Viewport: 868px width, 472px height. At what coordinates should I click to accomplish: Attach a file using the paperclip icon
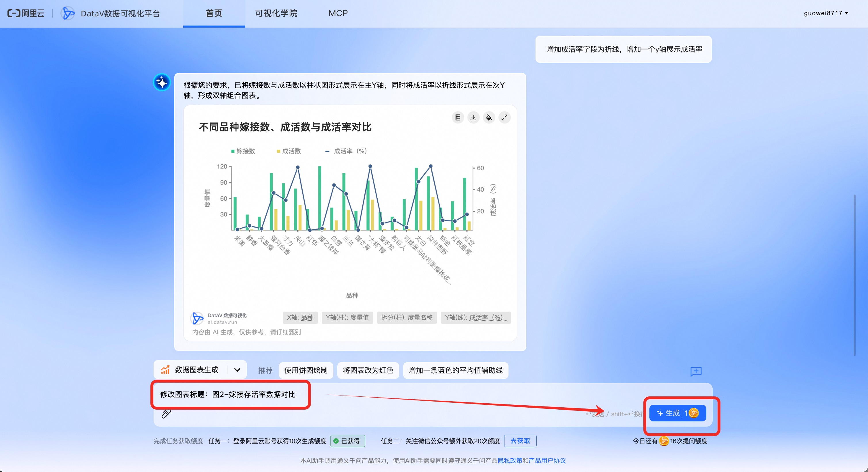tap(166, 413)
